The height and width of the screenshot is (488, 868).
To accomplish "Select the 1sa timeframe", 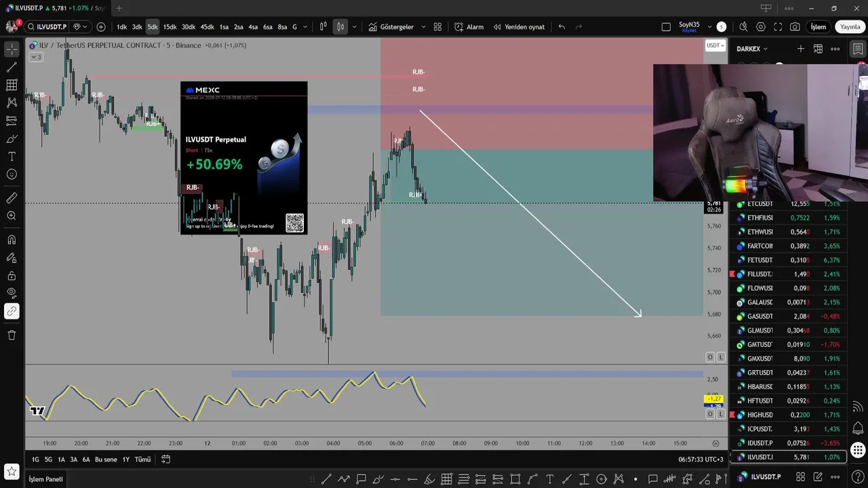I will [224, 27].
